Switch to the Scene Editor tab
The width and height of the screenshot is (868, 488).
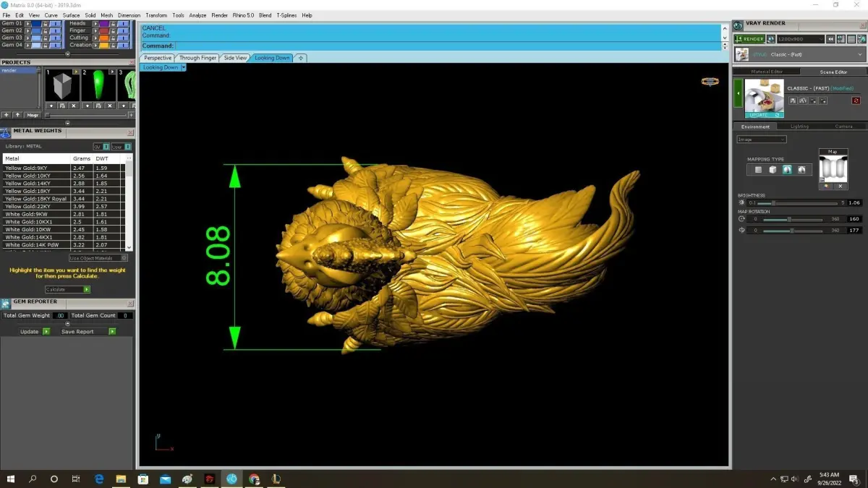[x=833, y=72]
